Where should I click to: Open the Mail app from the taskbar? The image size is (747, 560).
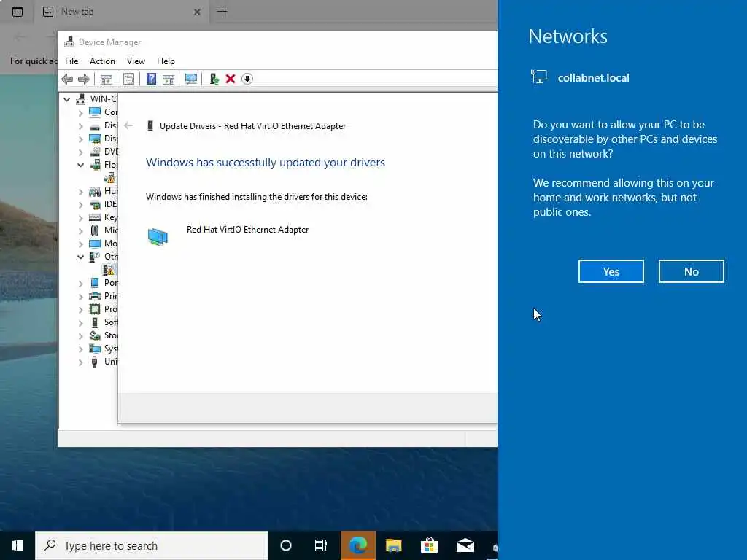(x=465, y=545)
